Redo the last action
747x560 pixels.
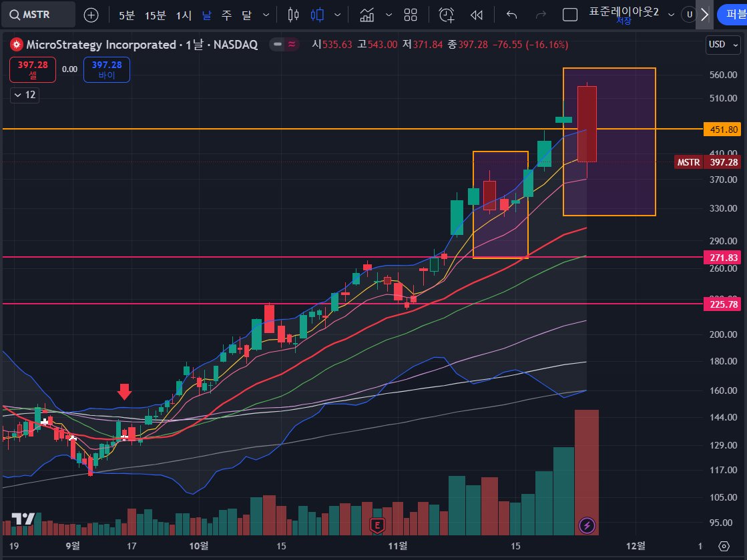[541, 15]
